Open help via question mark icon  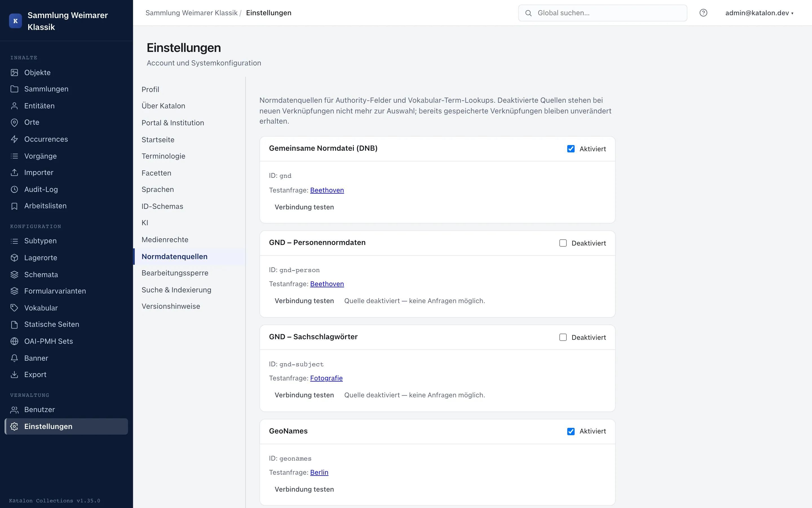click(x=703, y=13)
